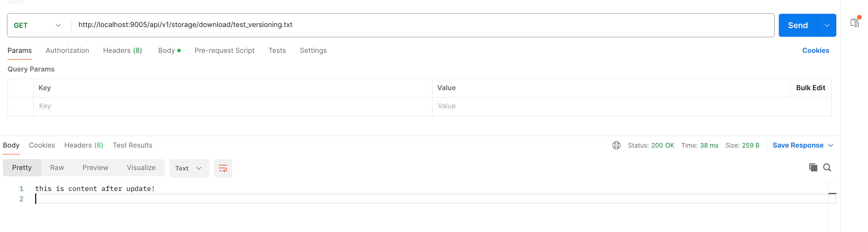Copy response body with copy icon
Viewport: 868px width, 232px height.
click(x=813, y=167)
